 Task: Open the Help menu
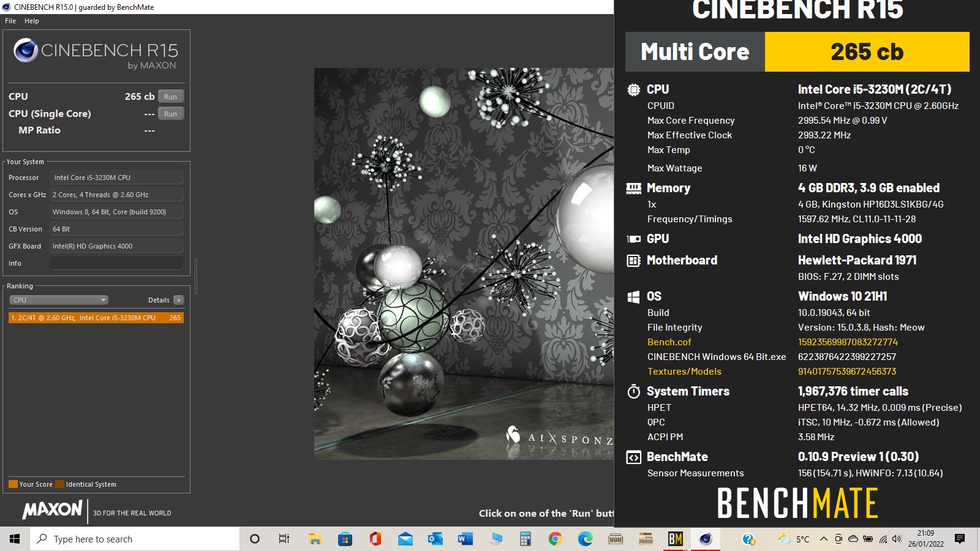[x=32, y=21]
